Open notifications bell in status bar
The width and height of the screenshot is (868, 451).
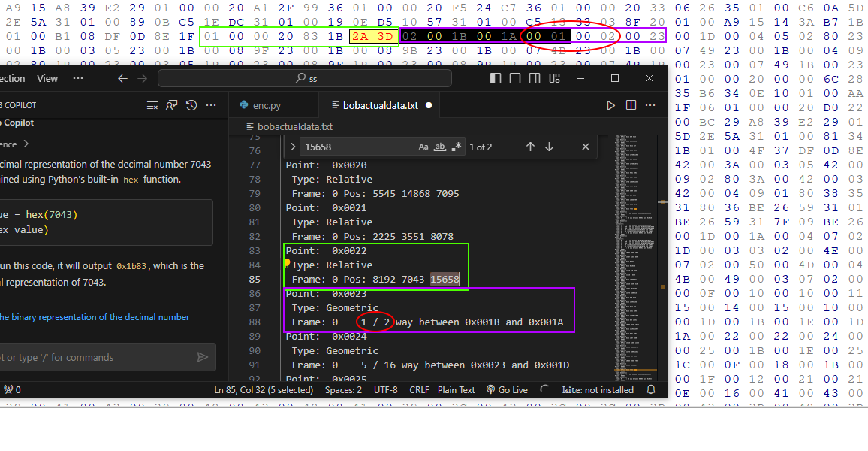651,390
